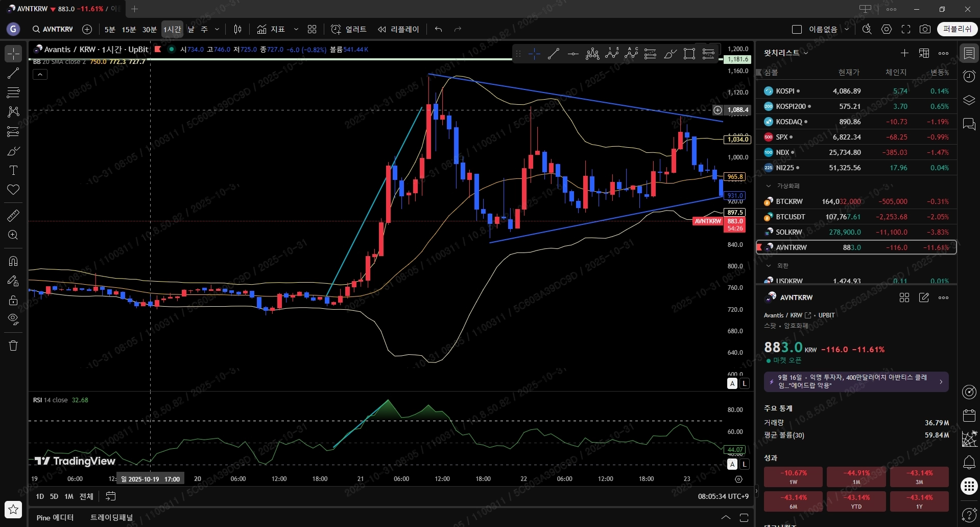Remove all drawings with trash icon
The image size is (980, 527).
[x=13, y=346]
